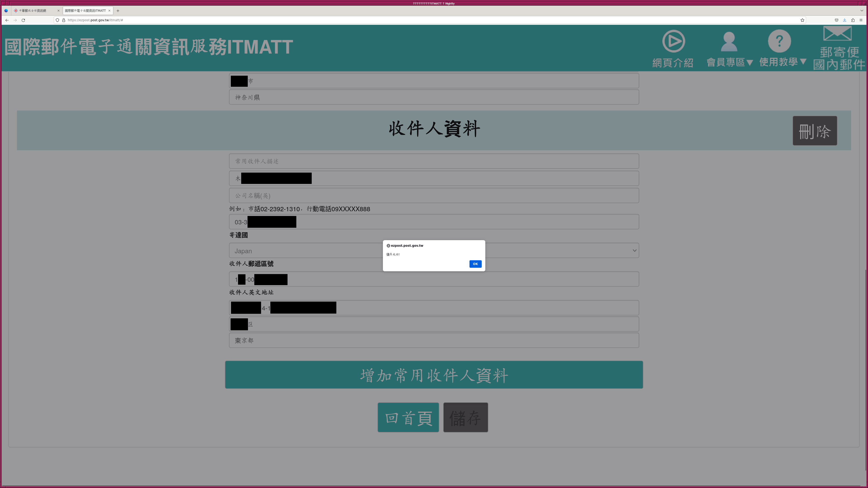The height and width of the screenshot is (488, 868).
Task: Bookmark this page with star icon
Action: [x=802, y=20]
